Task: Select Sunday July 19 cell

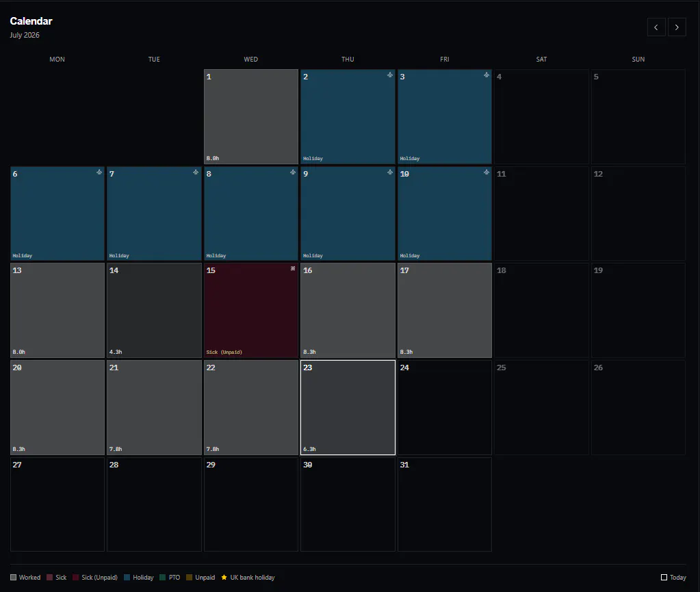Action: 638,310
